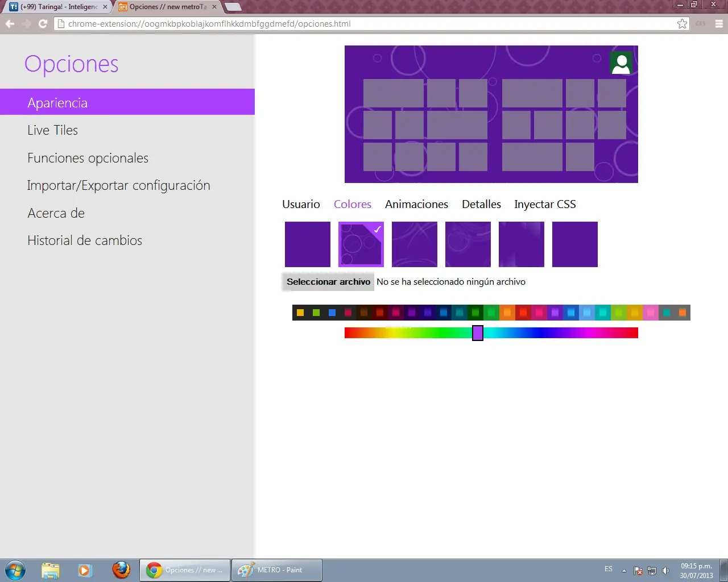Pick the yellow-on-black color swatch
728x582 pixels.
tap(300, 313)
